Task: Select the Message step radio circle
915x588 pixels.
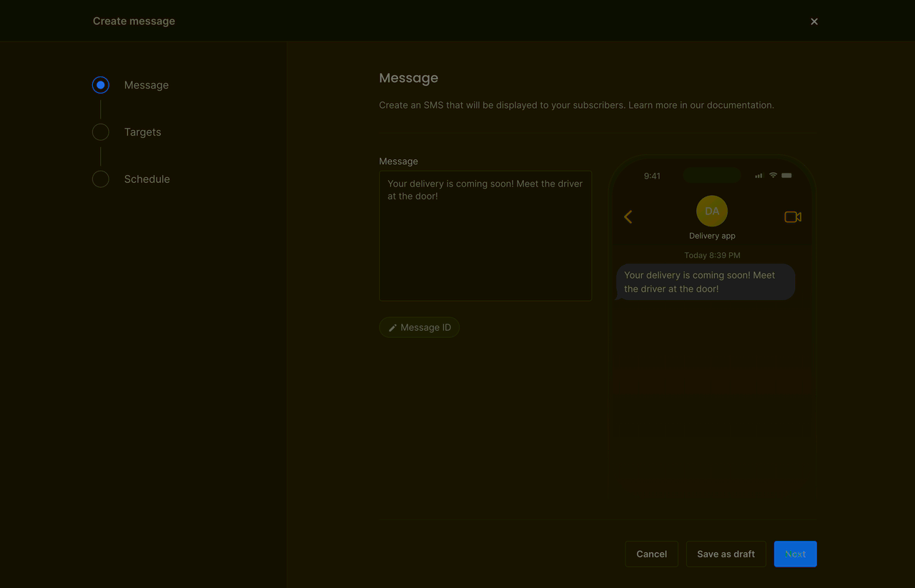Action: click(x=101, y=85)
